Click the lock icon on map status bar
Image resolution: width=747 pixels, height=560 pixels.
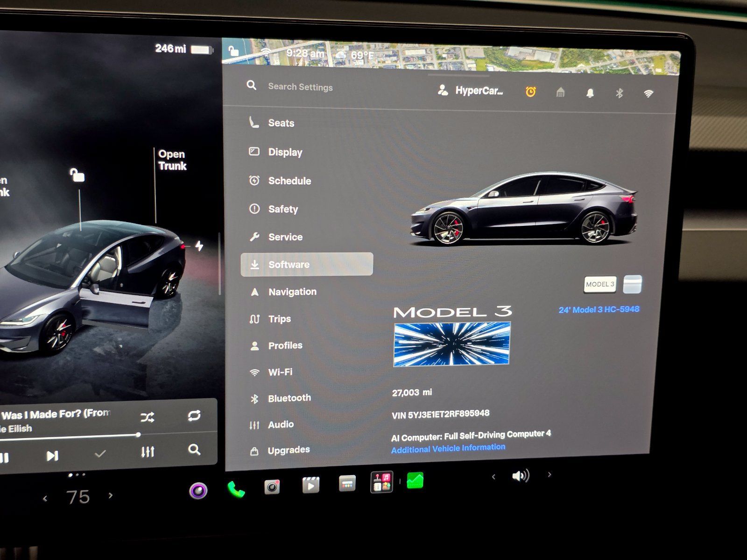coord(234,51)
